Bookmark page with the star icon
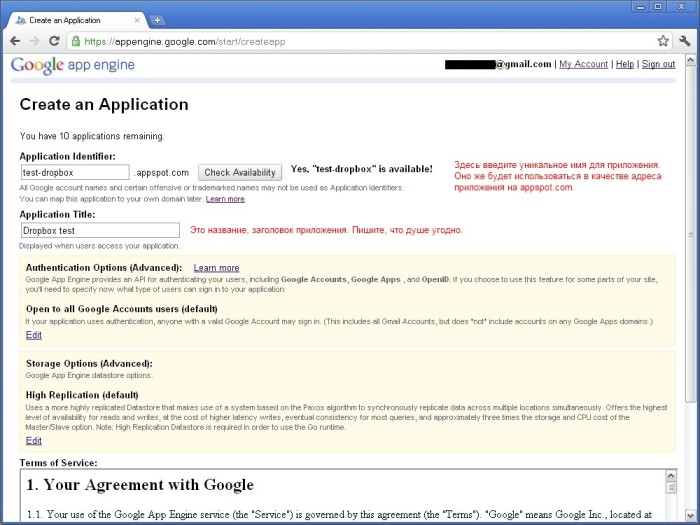Image resolution: width=700 pixels, height=525 pixels. pyautogui.click(x=663, y=41)
